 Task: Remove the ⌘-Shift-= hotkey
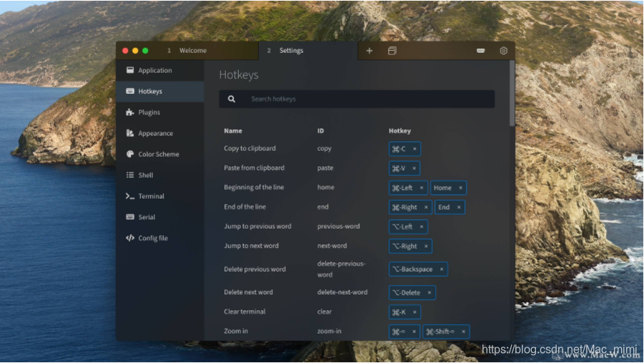463,332
